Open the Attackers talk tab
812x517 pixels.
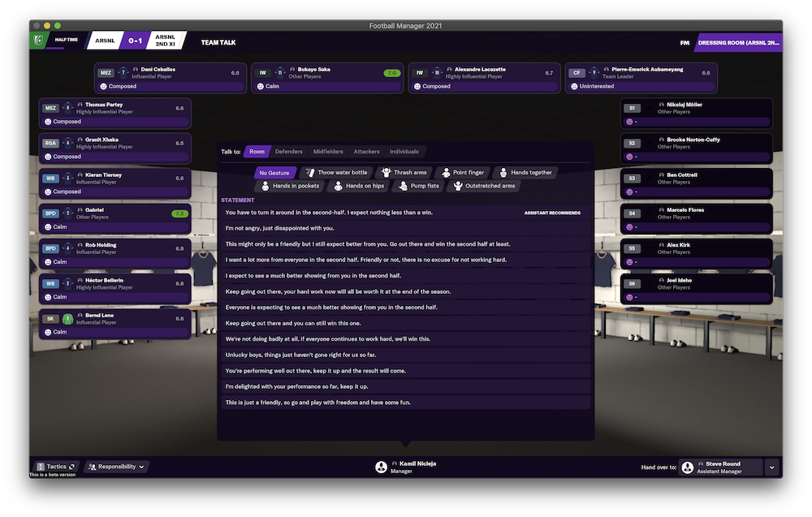pyautogui.click(x=366, y=152)
